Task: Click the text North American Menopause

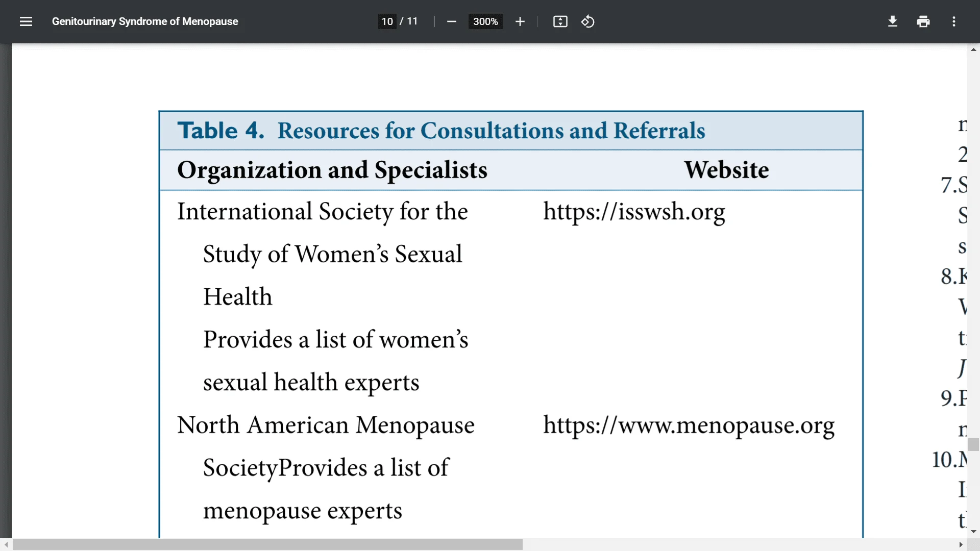Action: [x=326, y=425]
